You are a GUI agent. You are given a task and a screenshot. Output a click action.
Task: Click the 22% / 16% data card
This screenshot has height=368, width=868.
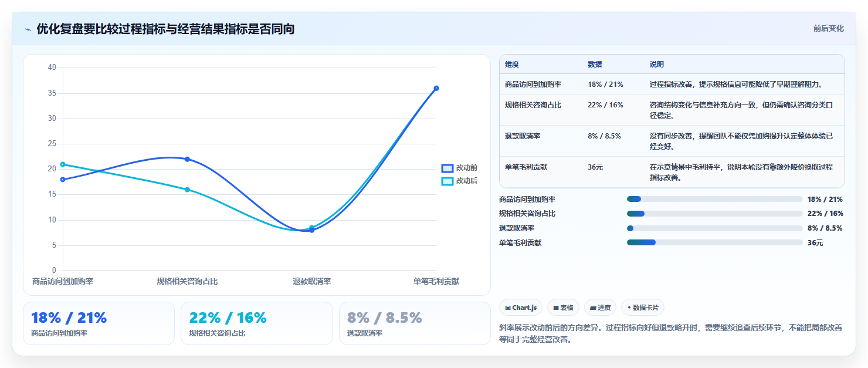pos(257,323)
